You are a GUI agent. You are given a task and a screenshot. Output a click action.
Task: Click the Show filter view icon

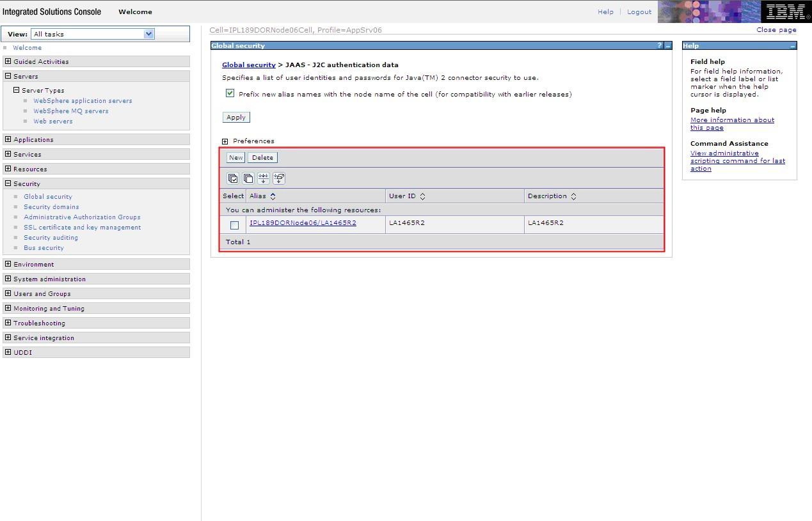(x=264, y=178)
